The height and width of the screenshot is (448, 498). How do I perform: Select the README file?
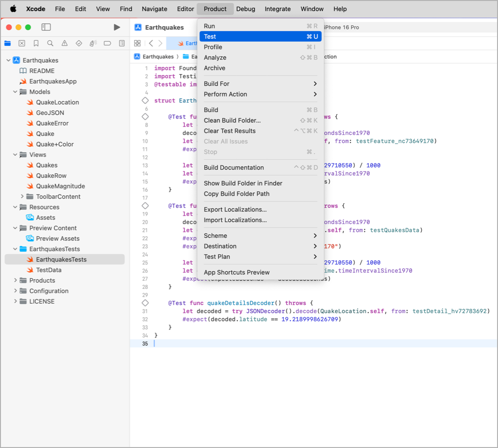(x=42, y=71)
